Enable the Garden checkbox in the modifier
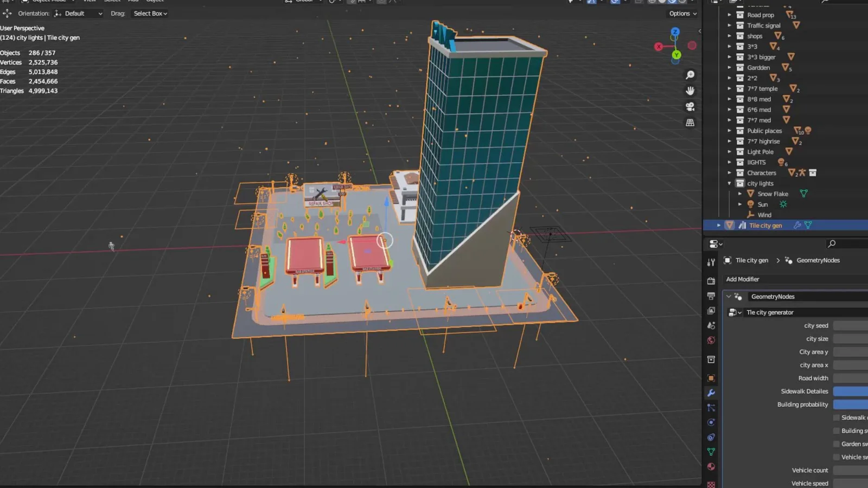The width and height of the screenshot is (868, 488). (x=837, y=444)
